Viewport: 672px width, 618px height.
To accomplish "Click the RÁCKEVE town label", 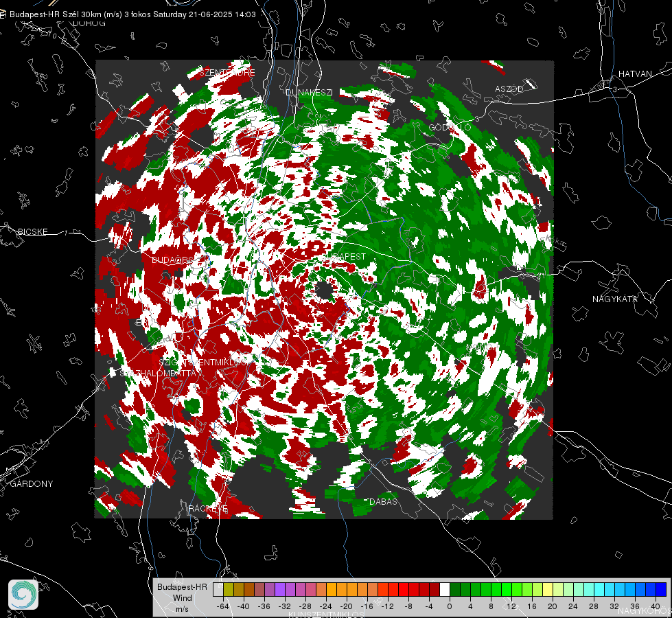I will point(208,509).
